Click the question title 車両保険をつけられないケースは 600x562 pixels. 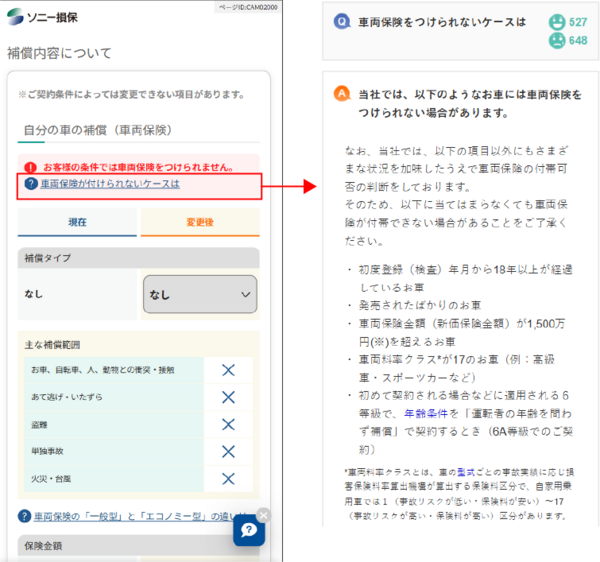442,22
